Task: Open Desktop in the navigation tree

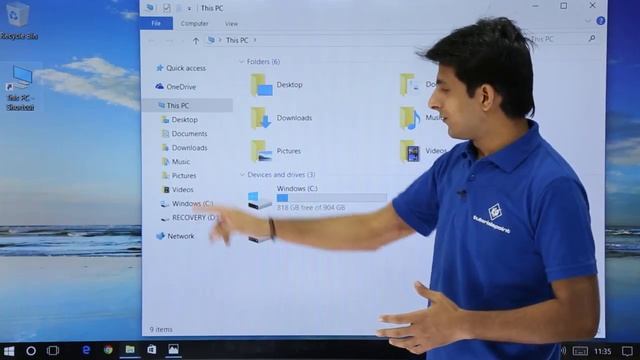Action: (x=180, y=120)
